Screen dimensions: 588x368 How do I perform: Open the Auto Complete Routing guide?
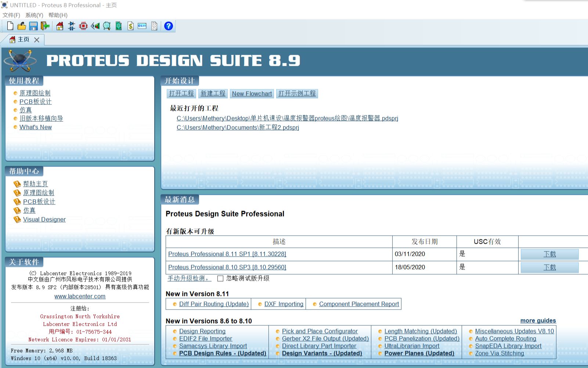pyautogui.click(x=506, y=339)
